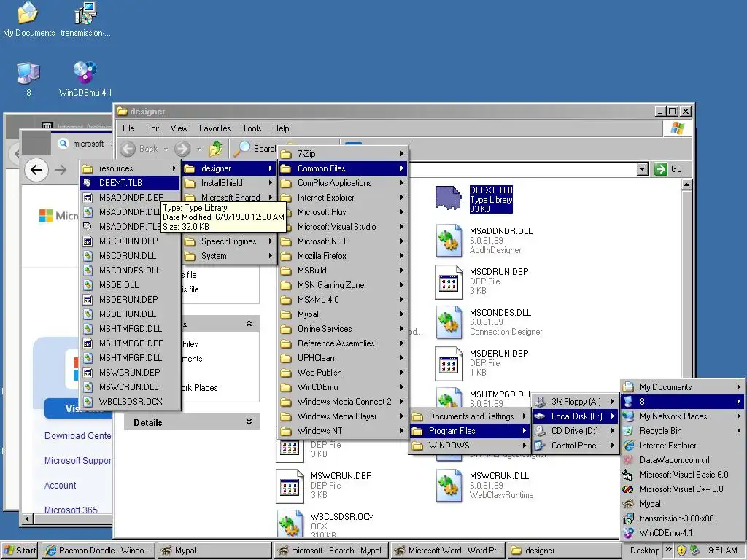Viewport: 747px width, 560px height.
Task: Expand the 7-Zip folder submenu
Action: 343,153
